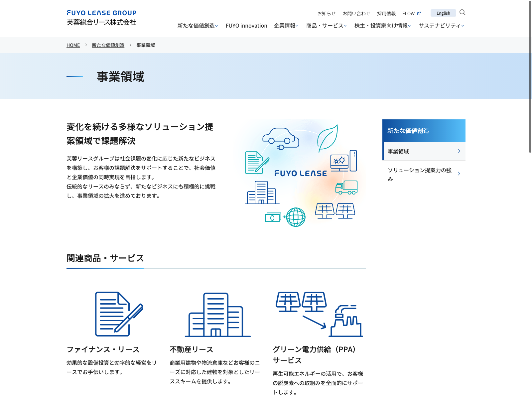
Task: Click the Finance Lease document and pen icon
Action: point(119,314)
